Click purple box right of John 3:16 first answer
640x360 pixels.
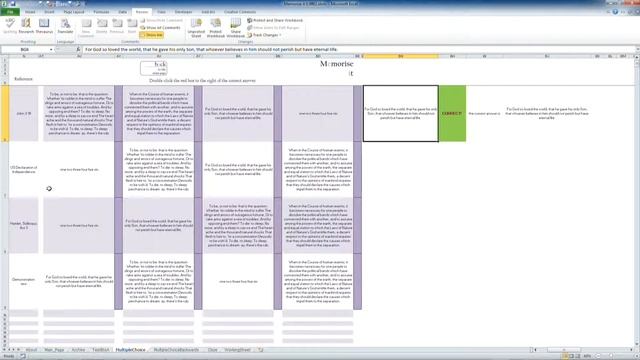coord(118,113)
